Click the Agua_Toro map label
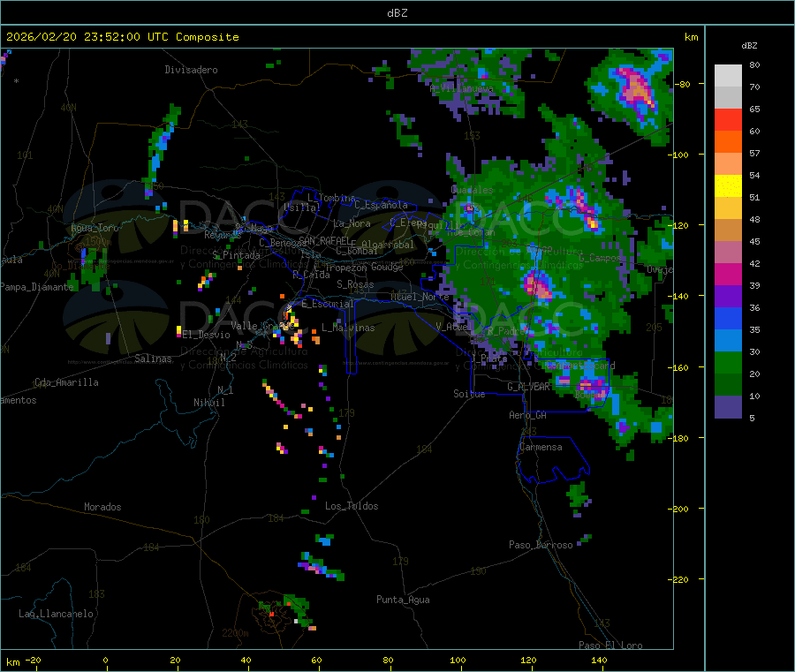 (x=95, y=228)
